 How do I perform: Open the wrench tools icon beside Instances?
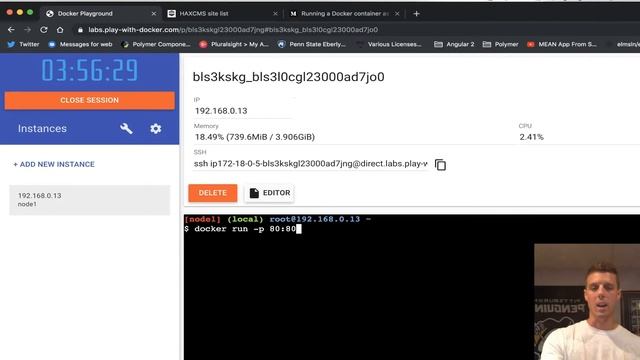(x=127, y=129)
